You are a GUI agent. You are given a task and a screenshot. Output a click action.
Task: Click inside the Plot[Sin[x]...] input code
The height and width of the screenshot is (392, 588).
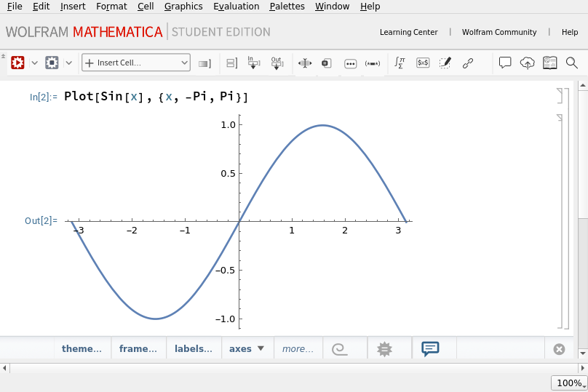pyautogui.click(x=156, y=96)
